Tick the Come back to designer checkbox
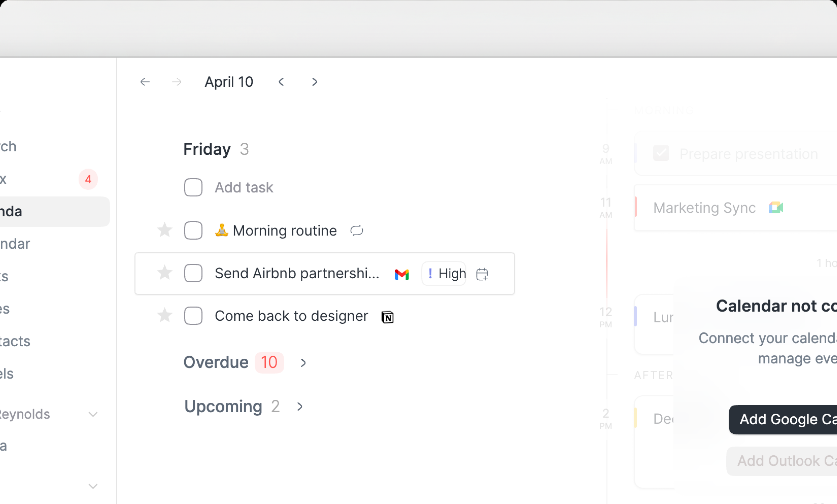 click(x=193, y=316)
